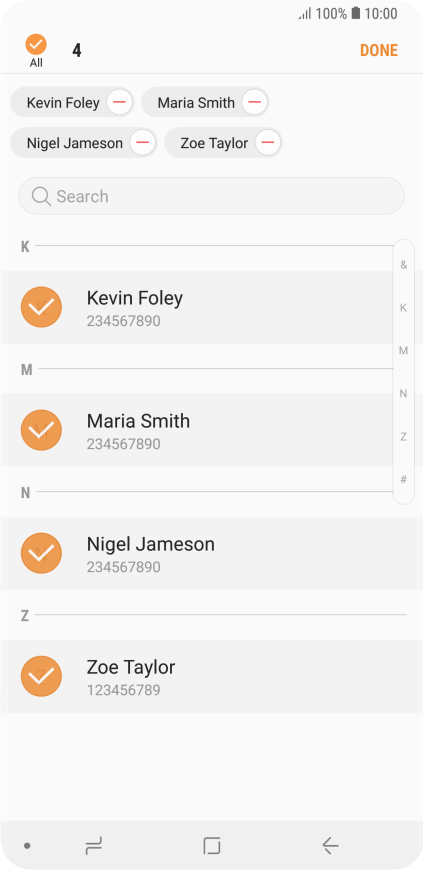Uncheck Zoe Taylor in contact list
The height and width of the screenshot is (870, 423).
click(x=41, y=676)
